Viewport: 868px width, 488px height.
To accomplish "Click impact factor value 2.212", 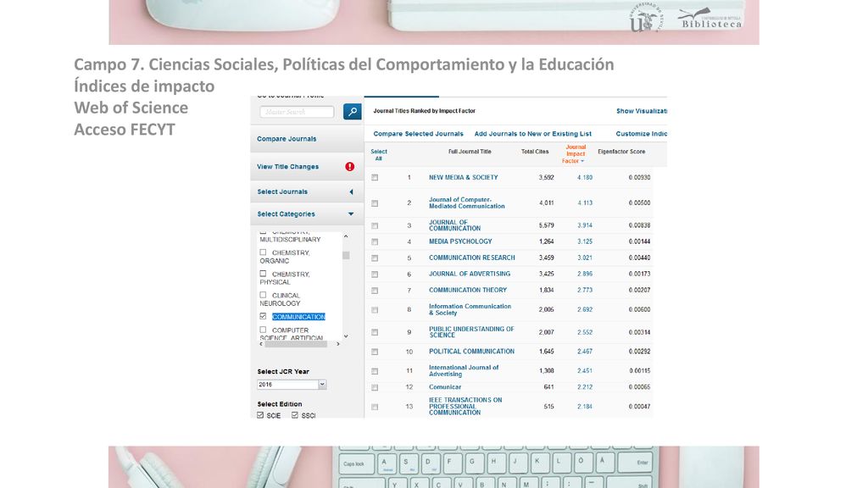I will (585, 387).
